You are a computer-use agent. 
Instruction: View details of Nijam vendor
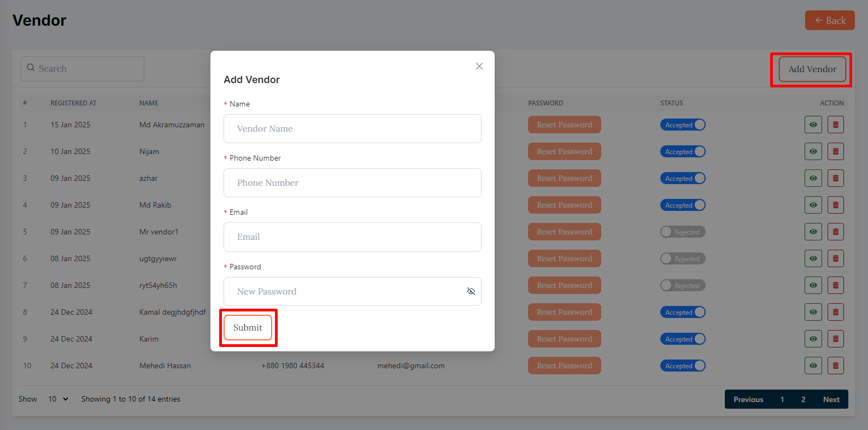click(x=813, y=151)
